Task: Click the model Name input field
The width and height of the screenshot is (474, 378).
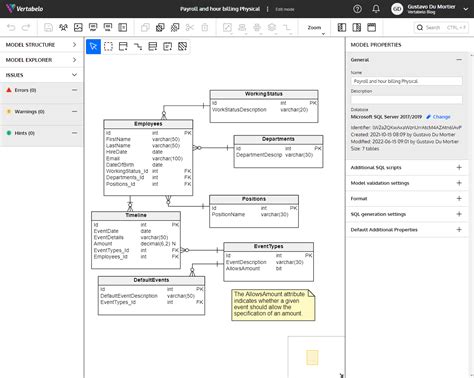Action: pos(406,81)
